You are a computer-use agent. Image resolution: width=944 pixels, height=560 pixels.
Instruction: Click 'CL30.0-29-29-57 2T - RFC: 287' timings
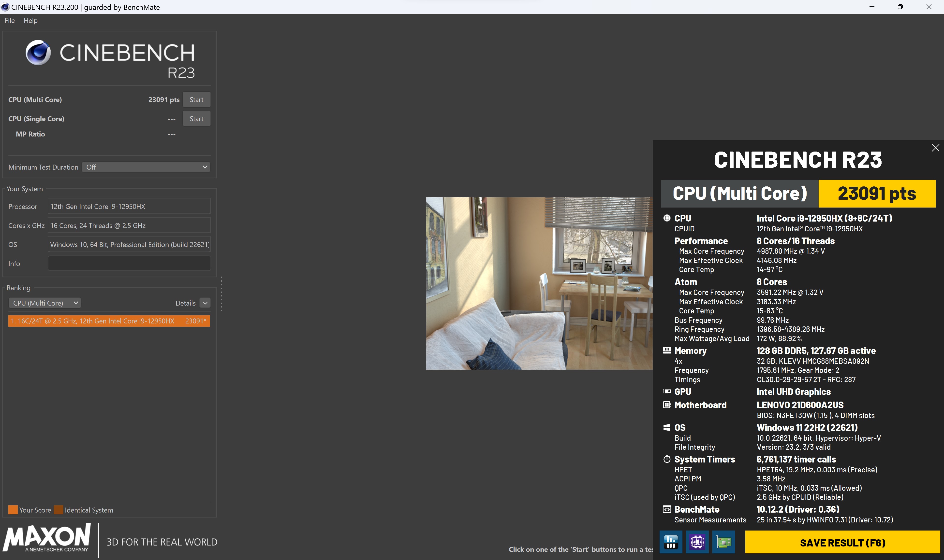click(806, 380)
